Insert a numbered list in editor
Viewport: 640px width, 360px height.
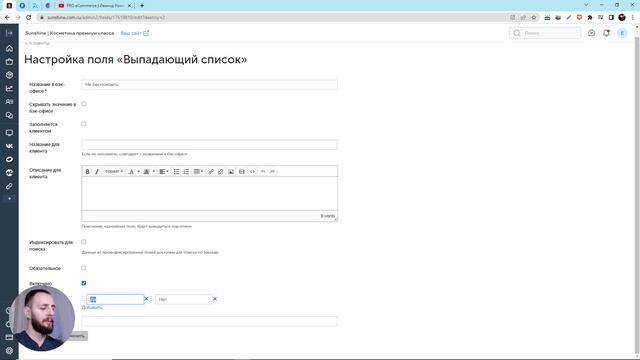(186, 172)
